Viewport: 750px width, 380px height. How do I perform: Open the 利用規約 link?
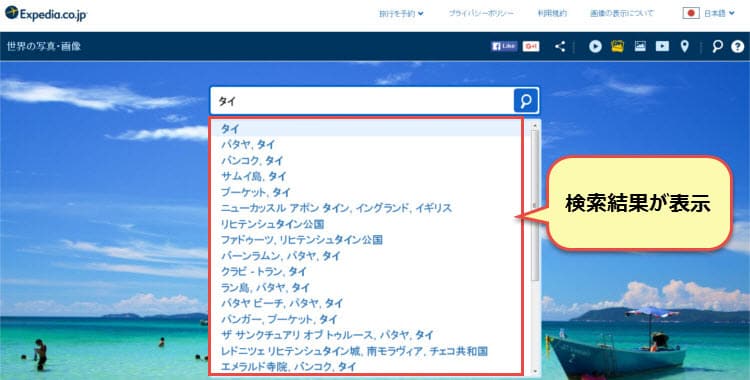(x=552, y=13)
